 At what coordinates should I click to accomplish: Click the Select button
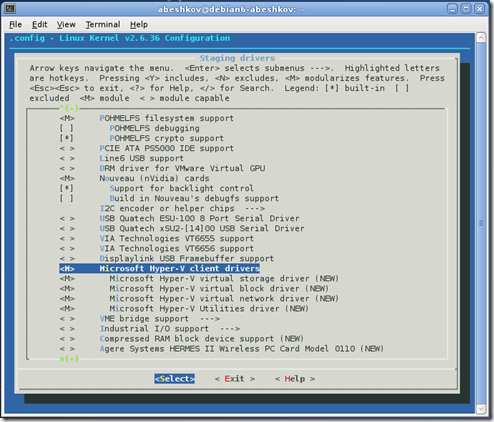[x=175, y=379]
